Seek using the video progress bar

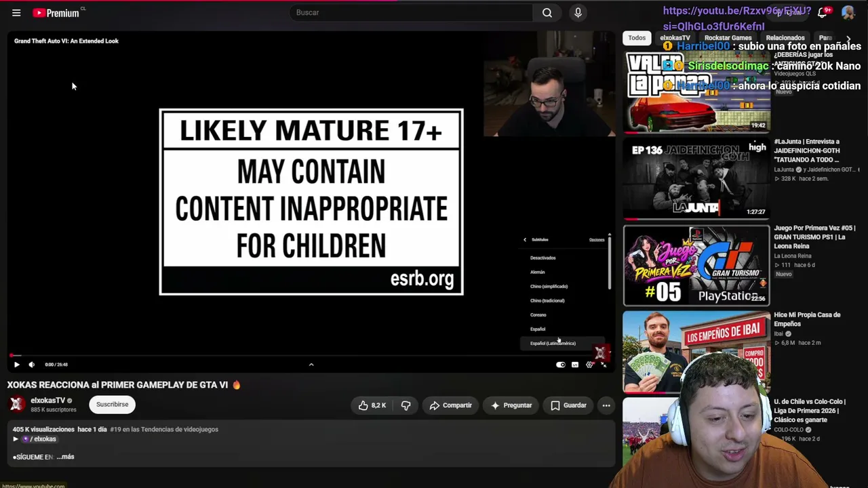[311, 355]
